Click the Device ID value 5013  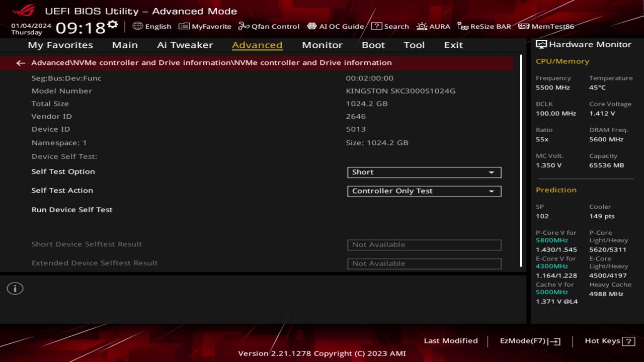pyautogui.click(x=356, y=129)
